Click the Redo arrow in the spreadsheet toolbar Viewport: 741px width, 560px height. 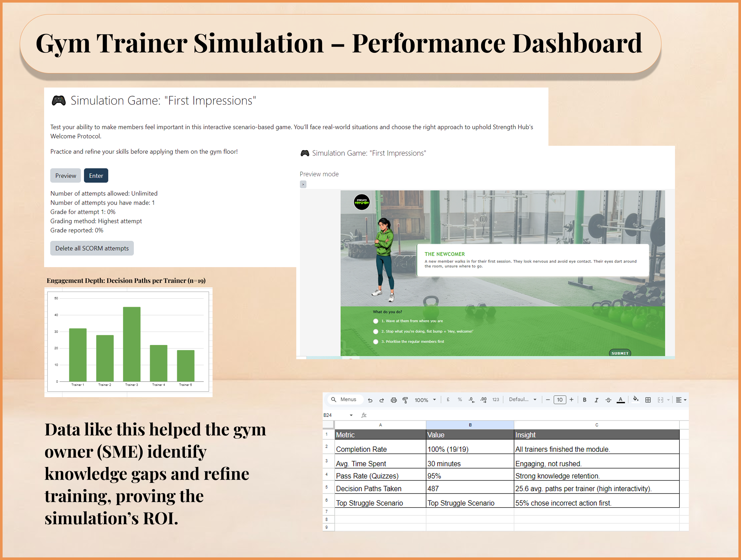(382, 400)
